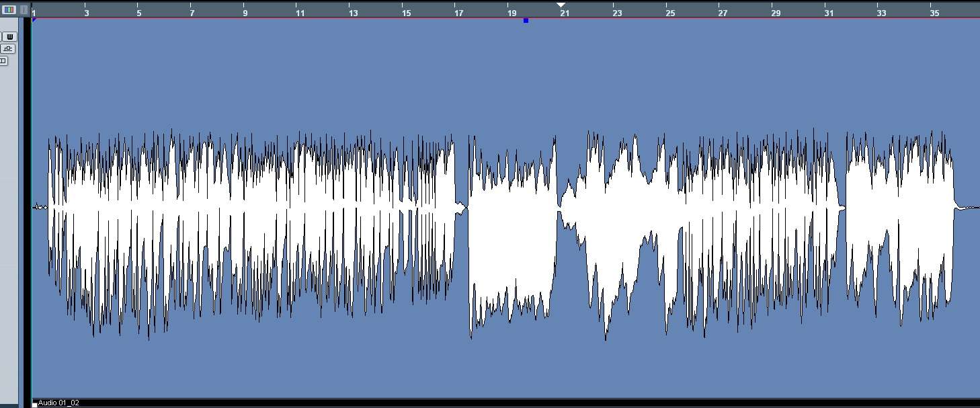Image resolution: width=980 pixels, height=408 pixels.
Task: Click ruler position bar 25
Action: coord(670,13)
